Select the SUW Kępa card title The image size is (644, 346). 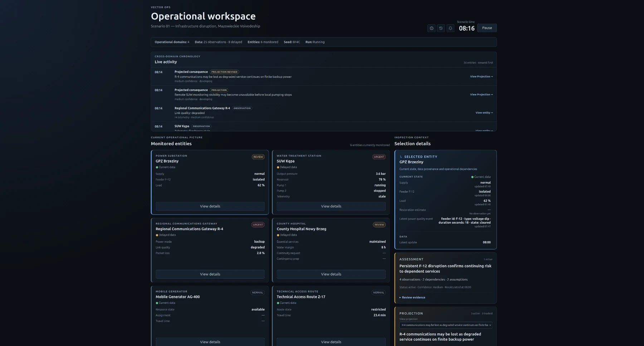pos(286,161)
